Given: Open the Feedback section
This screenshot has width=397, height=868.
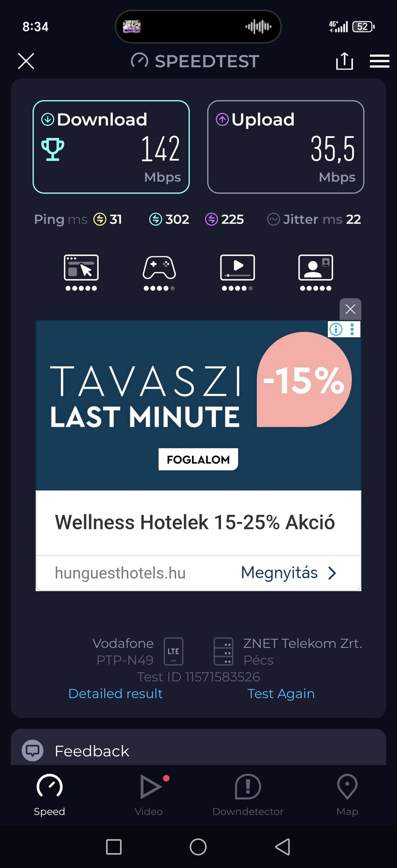Looking at the screenshot, I should coord(198,750).
